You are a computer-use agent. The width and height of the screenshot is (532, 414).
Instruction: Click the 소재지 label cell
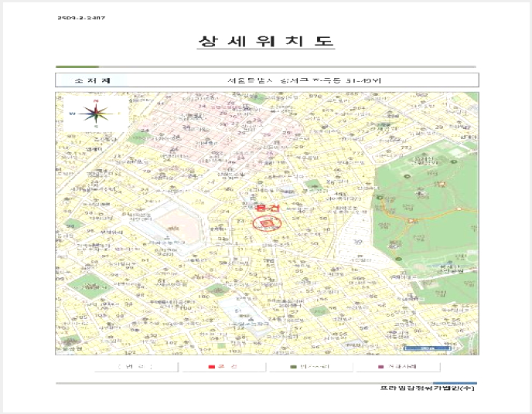coord(92,80)
